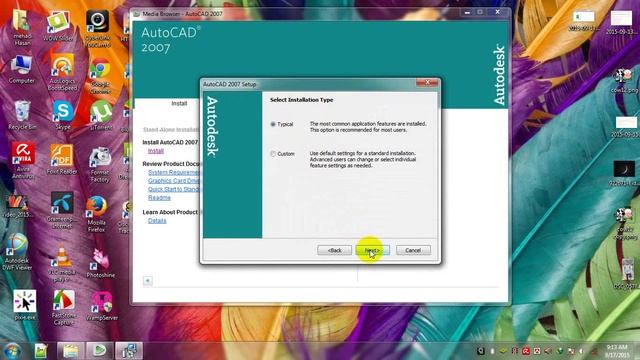Viewport: 640px width, 360px height.
Task: Click the Install link under Install AutoCAD 2007
Action: (x=156, y=151)
